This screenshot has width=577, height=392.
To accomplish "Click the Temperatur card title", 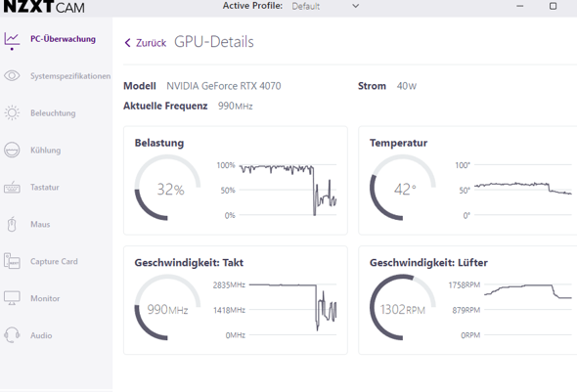I will click(399, 143).
